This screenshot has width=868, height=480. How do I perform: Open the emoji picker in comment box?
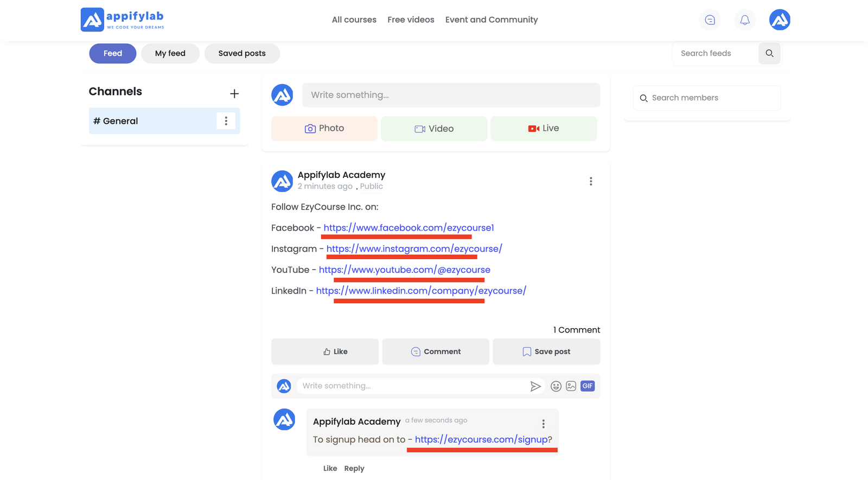pyautogui.click(x=556, y=386)
